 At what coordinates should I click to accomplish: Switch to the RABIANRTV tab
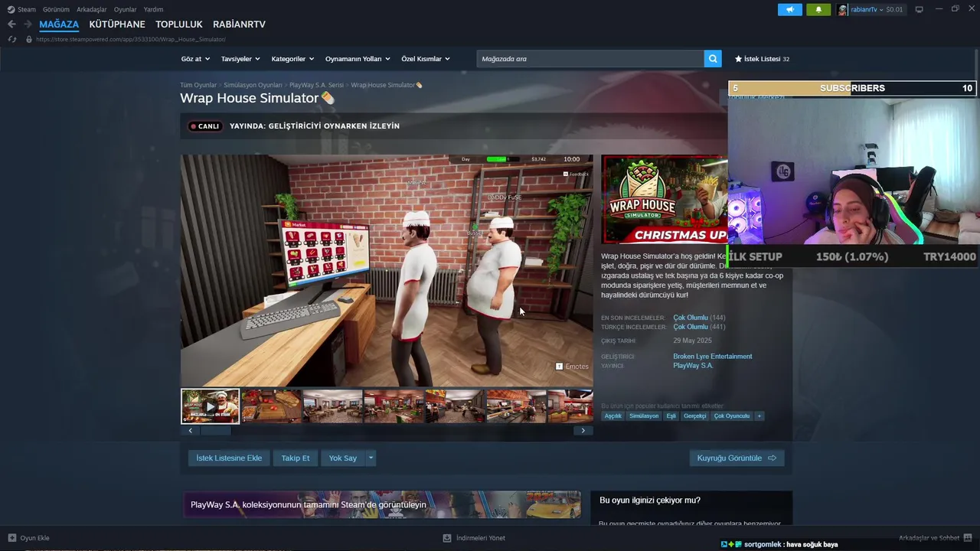click(x=239, y=24)
